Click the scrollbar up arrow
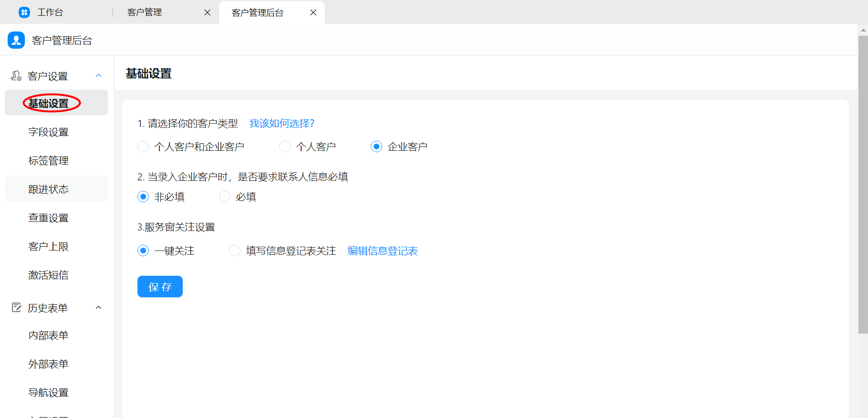Image resolution: width=868 pixels, height=418 pixels. click(863, 30)
